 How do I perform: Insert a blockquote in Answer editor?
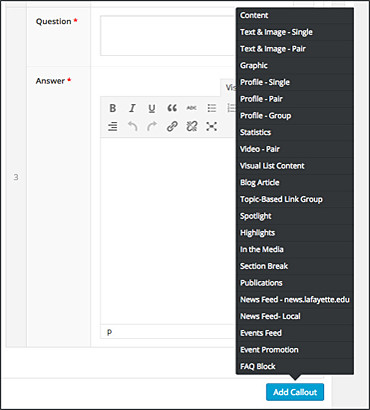172,108
